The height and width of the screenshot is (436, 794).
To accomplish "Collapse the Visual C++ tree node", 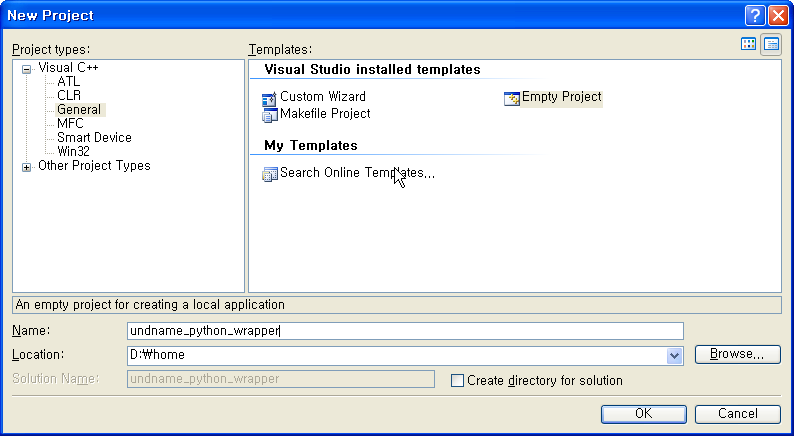I will pos(26,69).
